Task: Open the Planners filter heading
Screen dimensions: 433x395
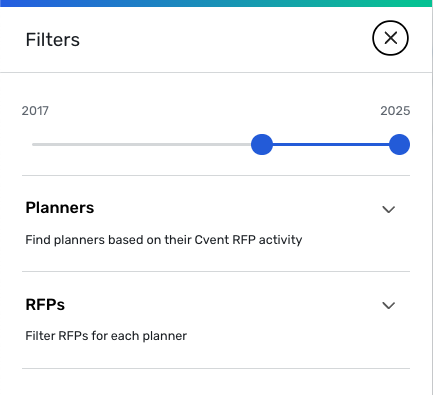Action: (60, 208)
